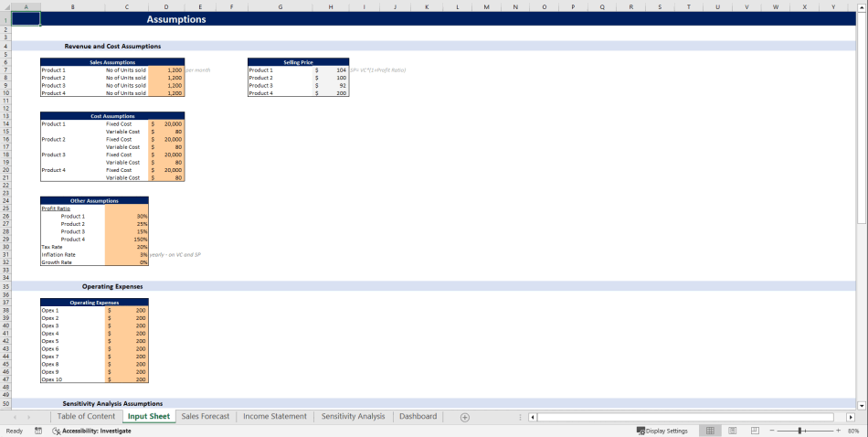Viewport: 868px width, 437px height.
Task: Switch to Page Break Preview
Action: click(753, 431)
